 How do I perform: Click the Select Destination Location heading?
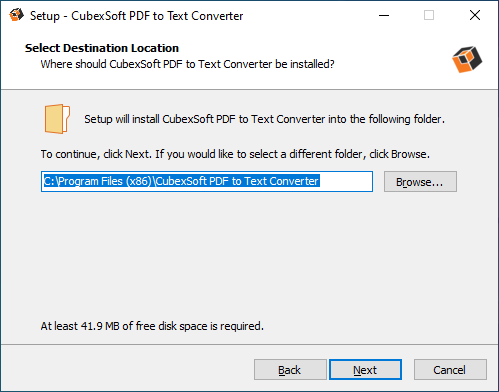point(102,48)
